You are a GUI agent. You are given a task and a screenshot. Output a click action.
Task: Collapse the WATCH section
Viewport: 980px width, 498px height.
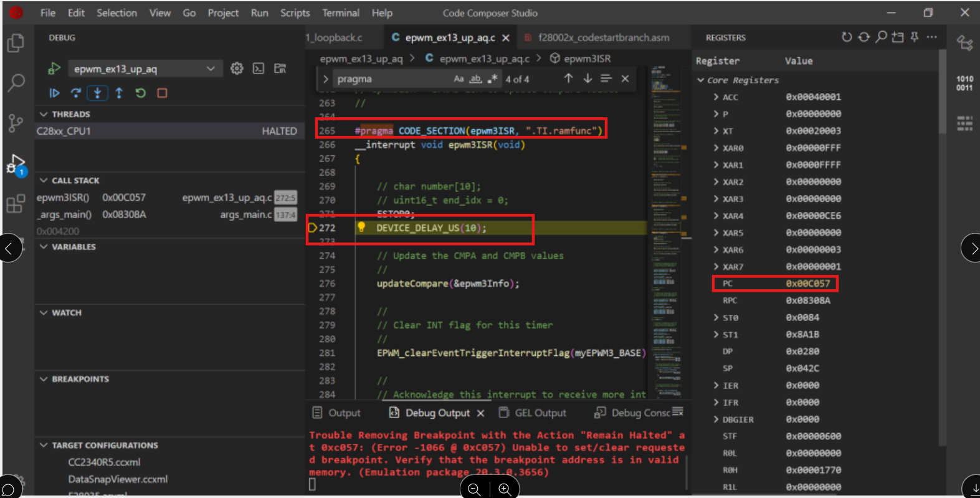[x=44, y=312]
